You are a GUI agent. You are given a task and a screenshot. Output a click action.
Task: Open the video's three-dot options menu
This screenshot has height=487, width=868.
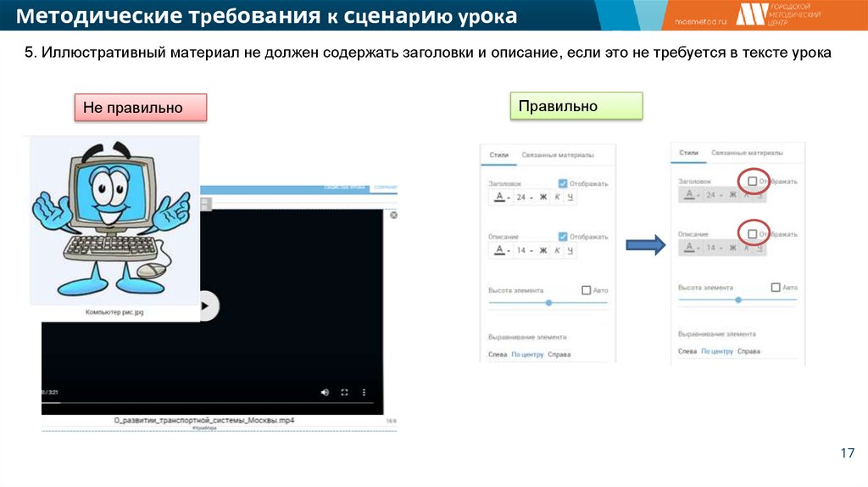[364, 392]
